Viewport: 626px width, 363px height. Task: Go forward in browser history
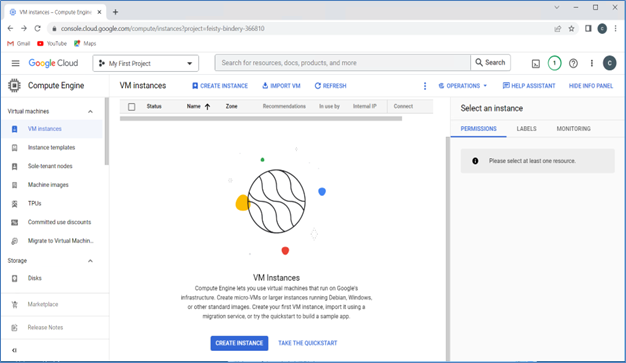point(24,28)
